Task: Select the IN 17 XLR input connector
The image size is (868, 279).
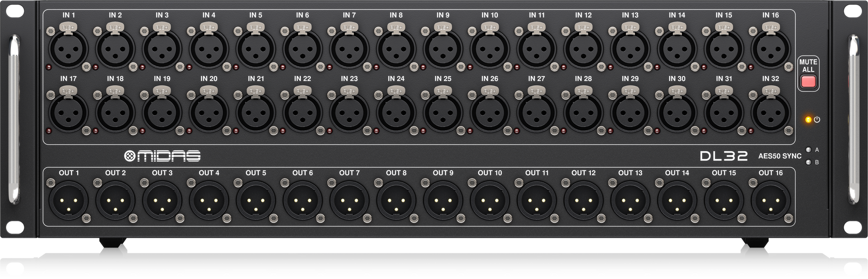Action: point(69,112)
